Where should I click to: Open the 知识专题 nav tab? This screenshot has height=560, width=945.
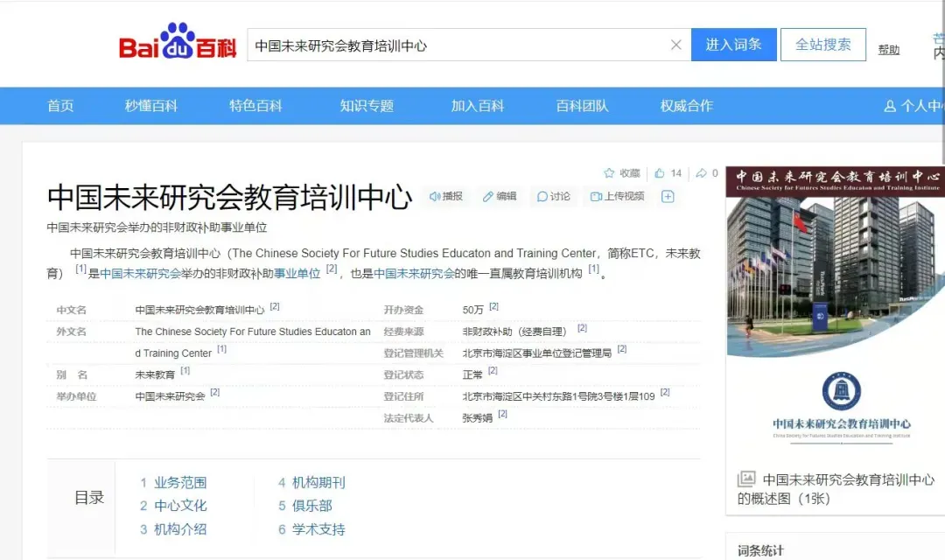coord(367,106)
